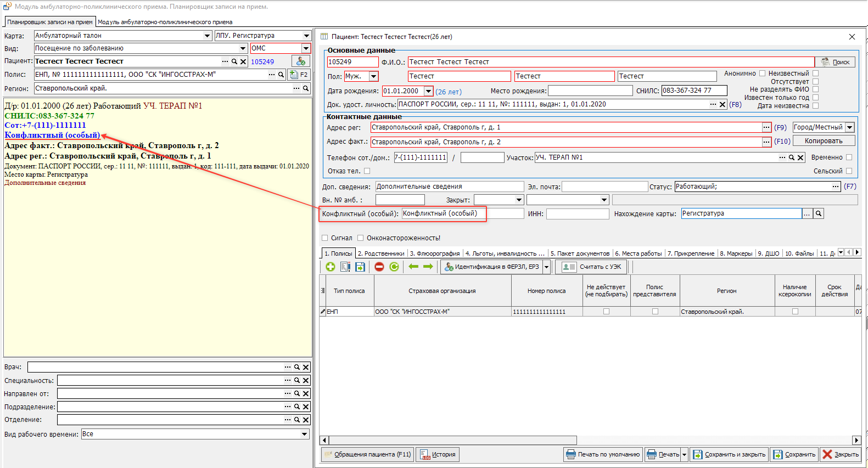
Task: Switch to Модуль амбулаторно-поликлинического приема tab
Action: 165,22
